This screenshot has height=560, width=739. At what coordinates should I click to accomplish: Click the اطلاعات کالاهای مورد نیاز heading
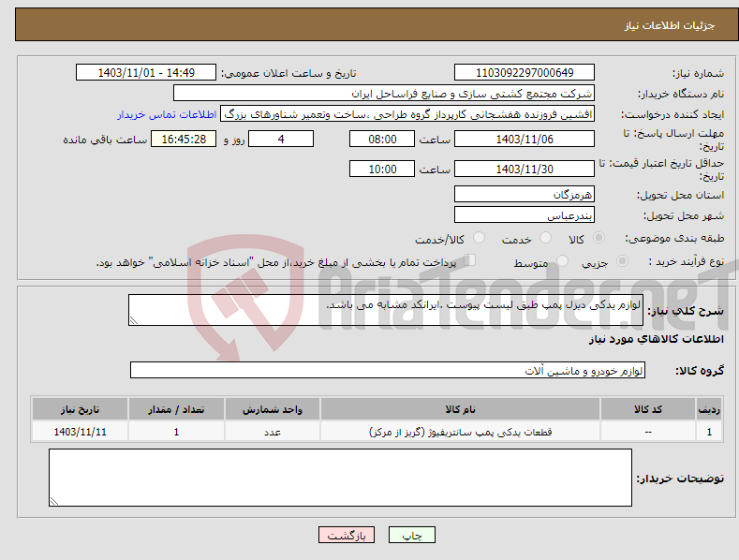(656, 339)
